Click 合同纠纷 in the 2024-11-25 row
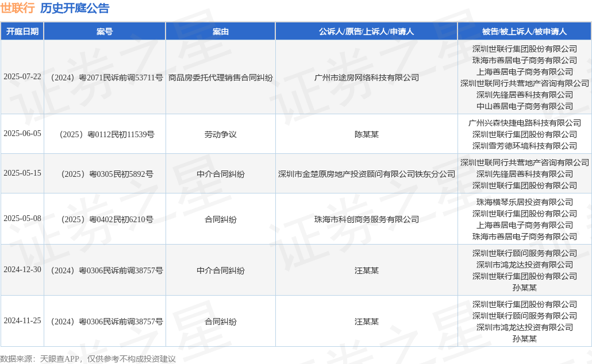Viewport: 592px width, 364px height. (221, 322)
